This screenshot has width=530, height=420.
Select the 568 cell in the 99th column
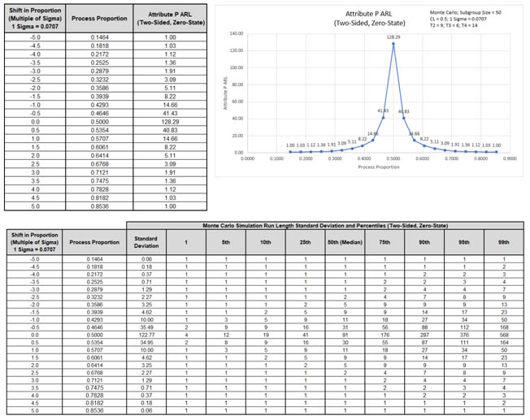pos(504,333)
